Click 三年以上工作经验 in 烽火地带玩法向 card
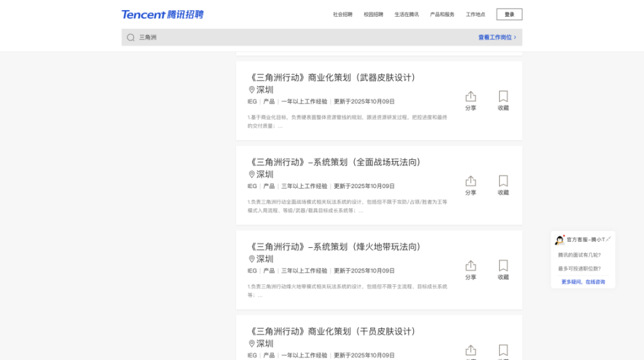The image size is (644, 360). click(x=305, y=271)
